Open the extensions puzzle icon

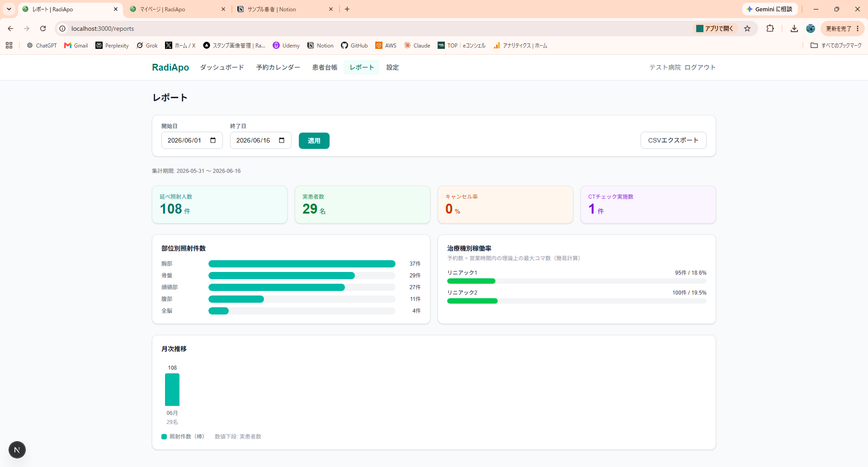coord(770,29)
